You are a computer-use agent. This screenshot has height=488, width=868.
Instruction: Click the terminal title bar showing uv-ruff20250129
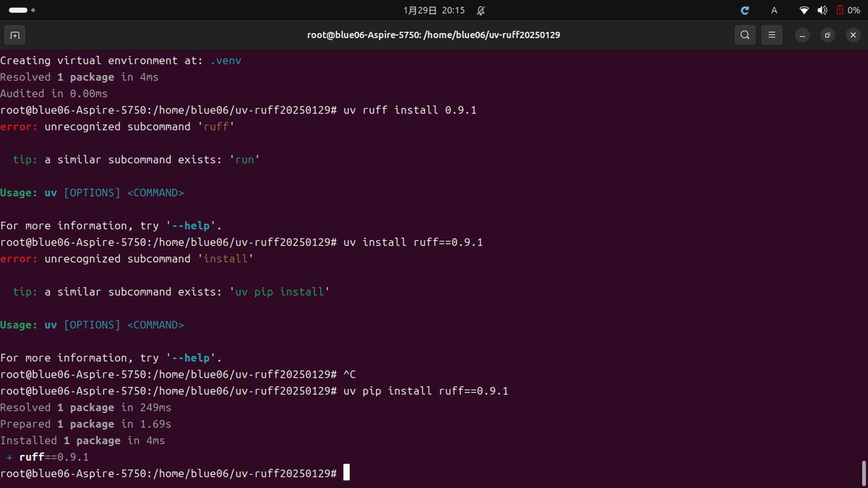point(433,34)
